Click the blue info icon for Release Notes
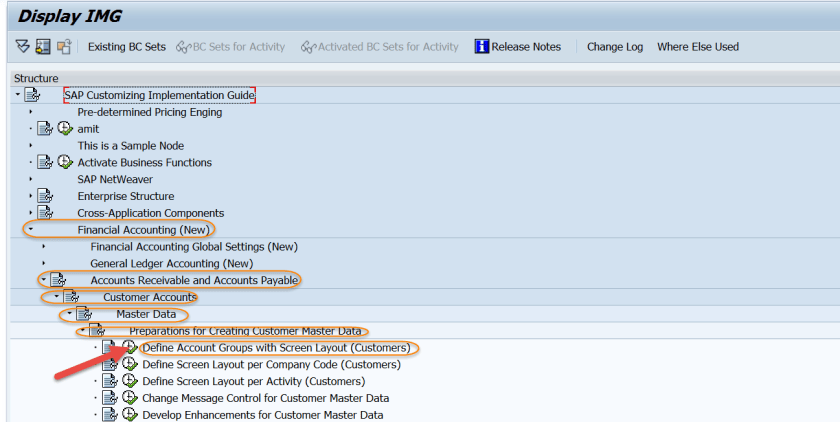Screen dimensions: 840x422 coord(482,47)
